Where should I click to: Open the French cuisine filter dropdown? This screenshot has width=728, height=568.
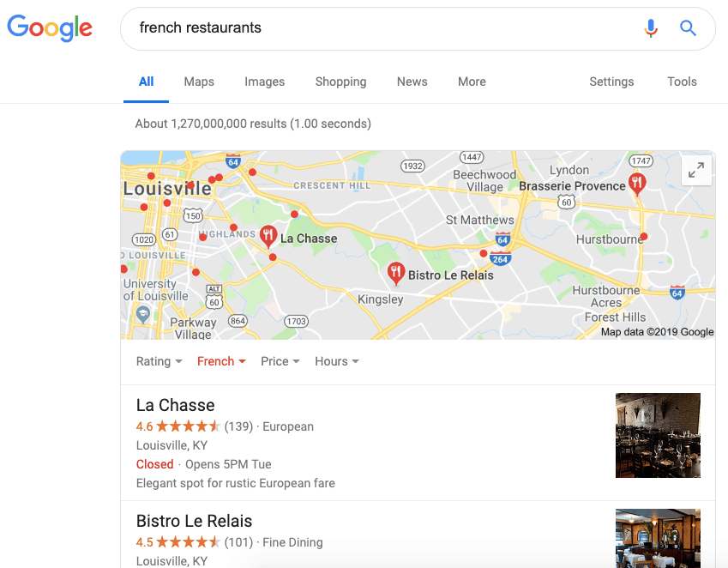point(221,361)
